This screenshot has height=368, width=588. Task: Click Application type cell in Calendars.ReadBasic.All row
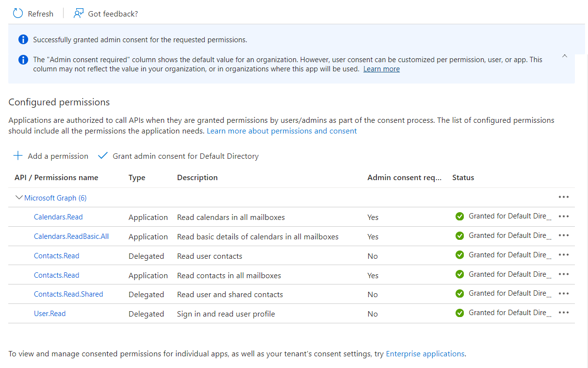[148, 236]
